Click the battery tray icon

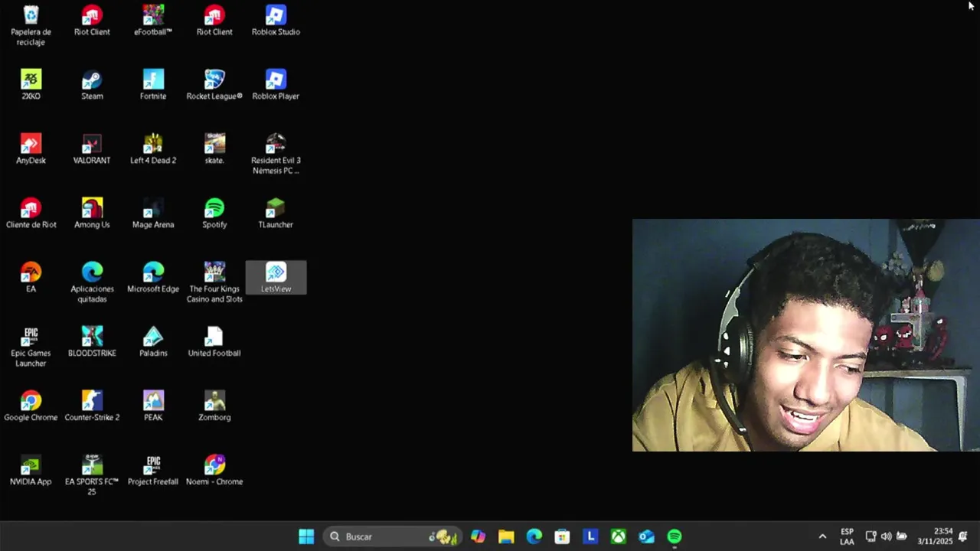point(902,536)
